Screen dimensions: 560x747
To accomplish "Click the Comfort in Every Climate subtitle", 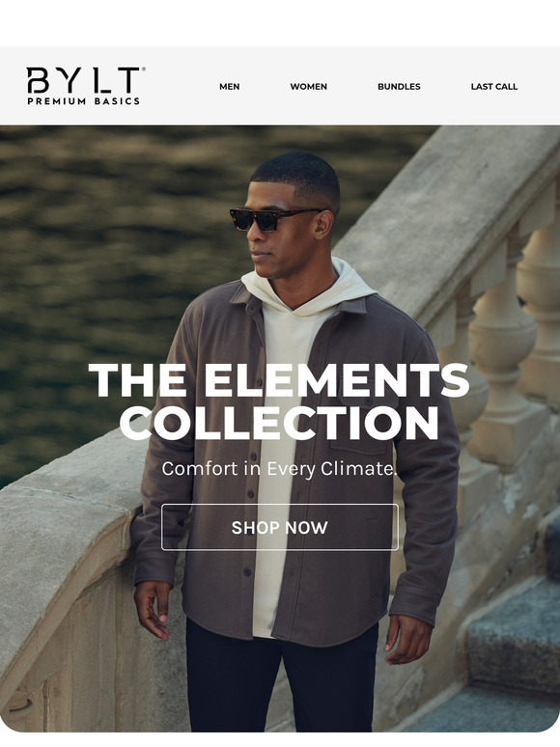I will 279,469.
